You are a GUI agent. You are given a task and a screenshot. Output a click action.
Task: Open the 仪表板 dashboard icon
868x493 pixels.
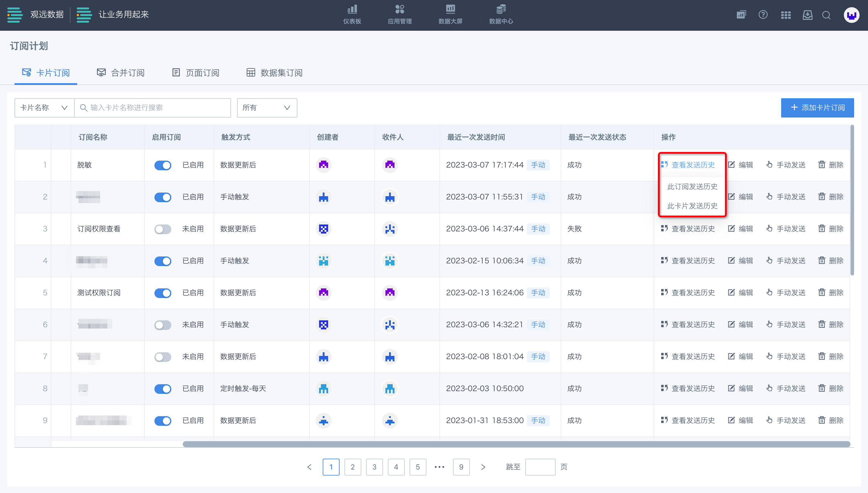(352, 14)
